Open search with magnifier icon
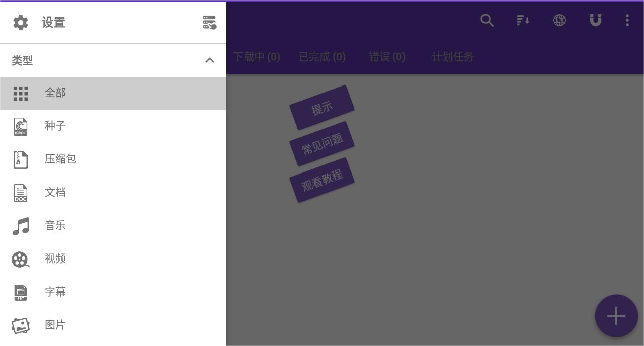Viewport: 644px width, 346px height. click(x=487, y=20)
